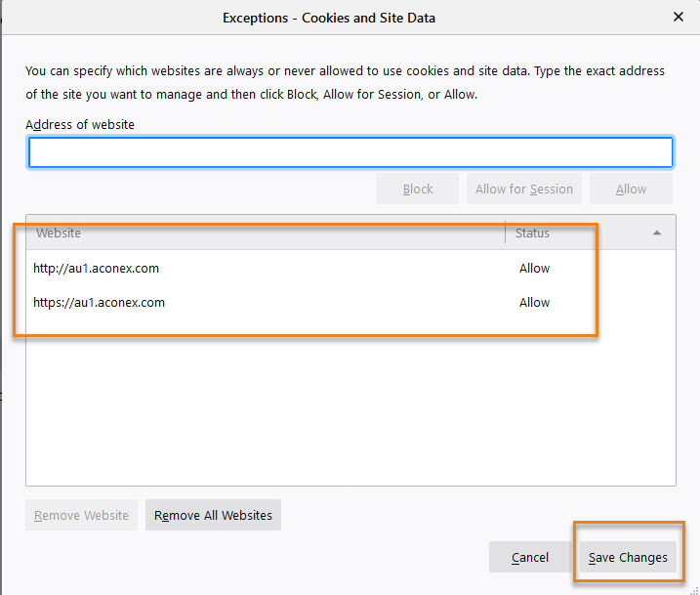Sort the list by the Website column header
This screenshot has width=700, height=595.
point(266,233)
